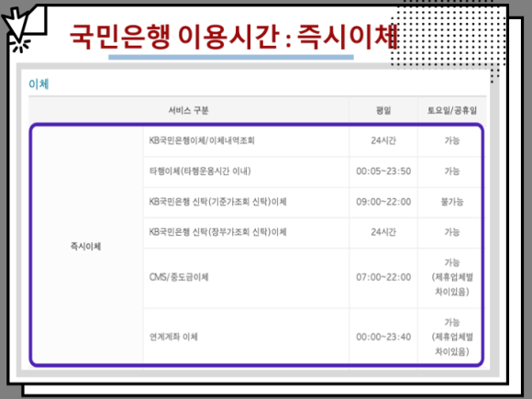Screen dimensions: 532x399
Task: Click the '07:00~22:00' weekday time cell
Action: pyautogui.click(x=383, y=277)
